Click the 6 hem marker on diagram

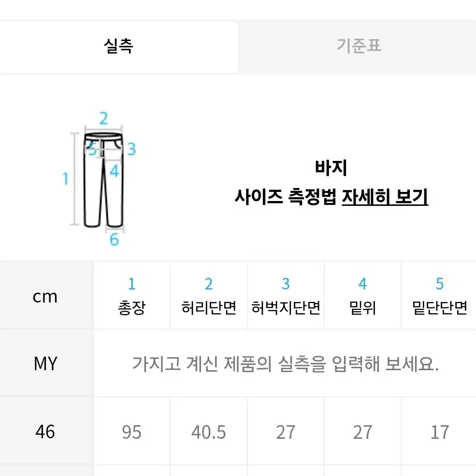(114, 240)
